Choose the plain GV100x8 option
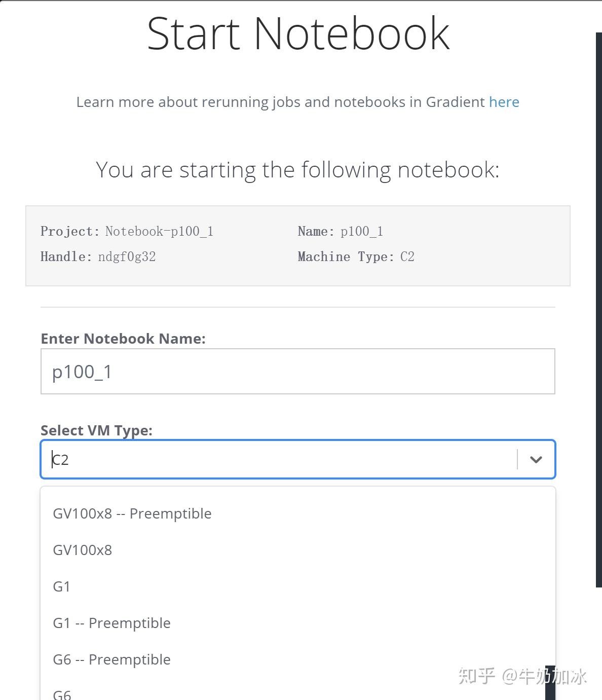 point(83,550)
